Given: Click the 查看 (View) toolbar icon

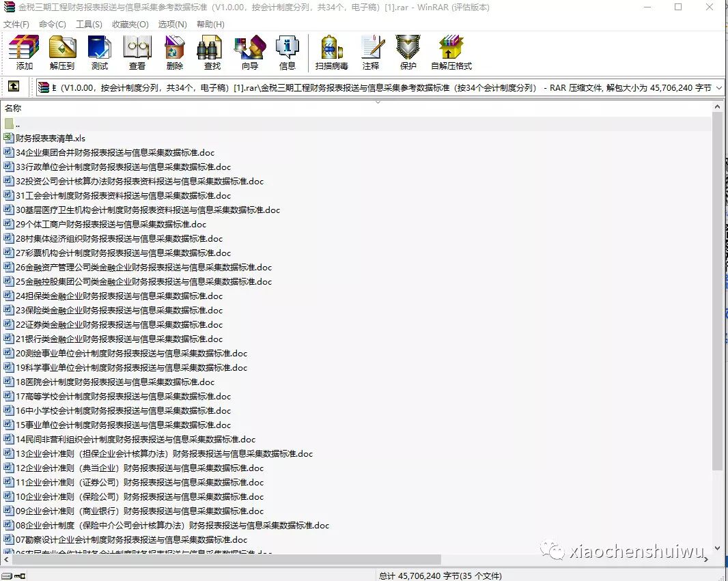Looking at the screenshot, I should click(137, 52).
